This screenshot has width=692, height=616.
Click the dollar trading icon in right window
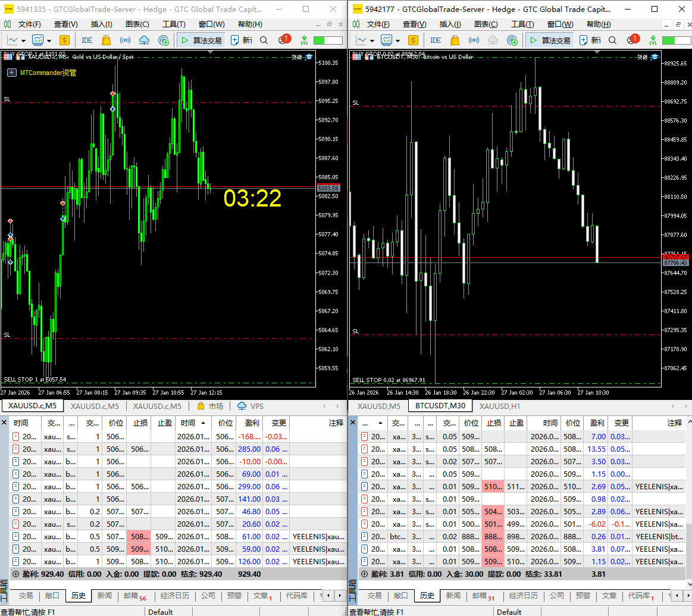[x=413, y=40]
